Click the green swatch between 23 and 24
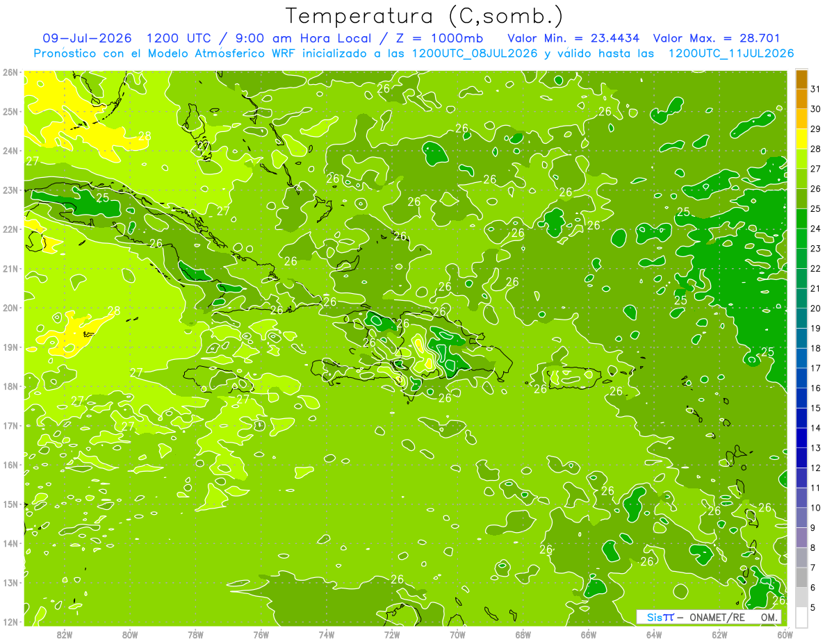Viewport: 834px width, 644px height. coord(801,238)
